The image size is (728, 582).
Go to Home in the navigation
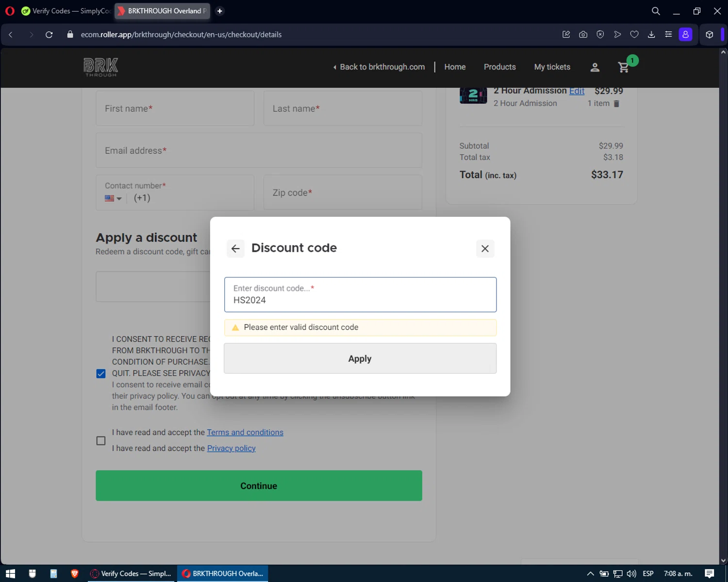455,67
